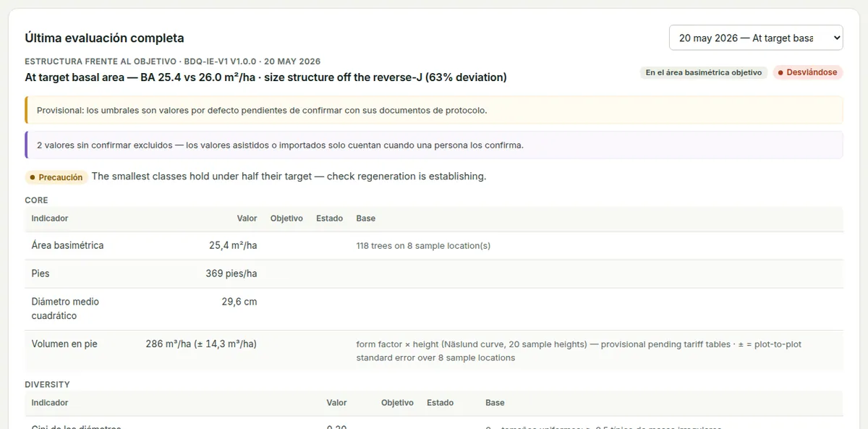Click 'Valor' column header in CORE table
This screenshot has height=429, width=868.
pyautogui.click(x=247, y=218)
